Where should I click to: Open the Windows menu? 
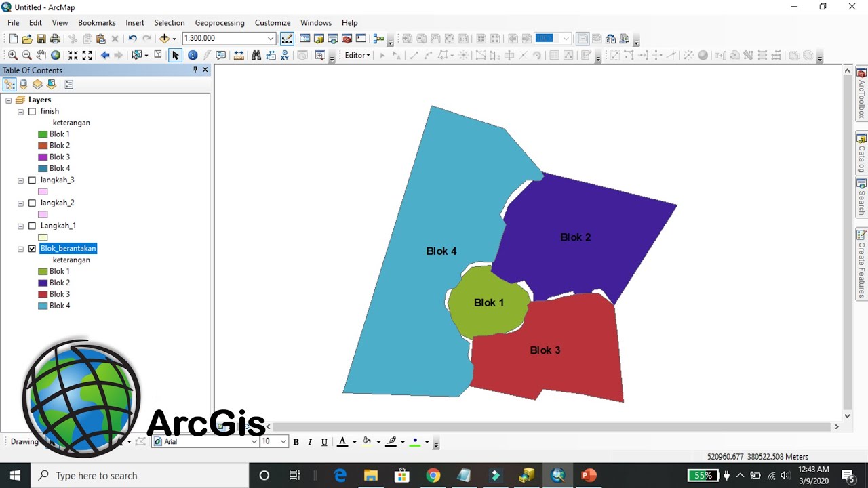coord(316,23)
